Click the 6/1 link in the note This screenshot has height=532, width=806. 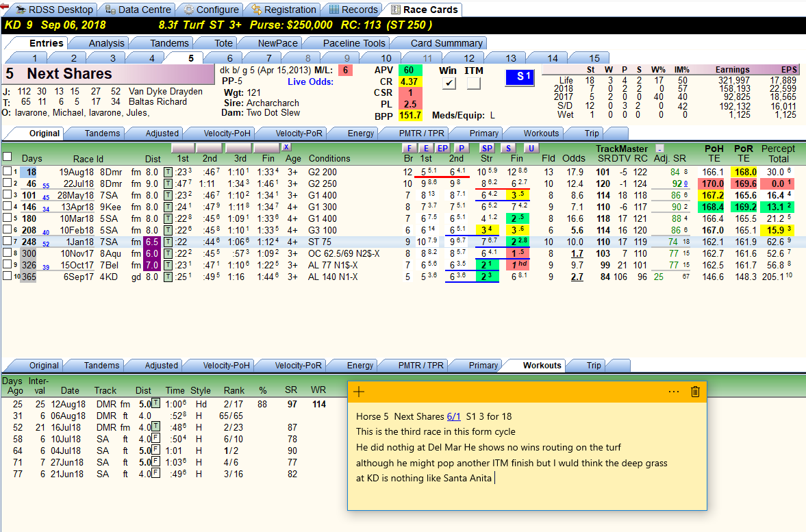tap(453, 416)
